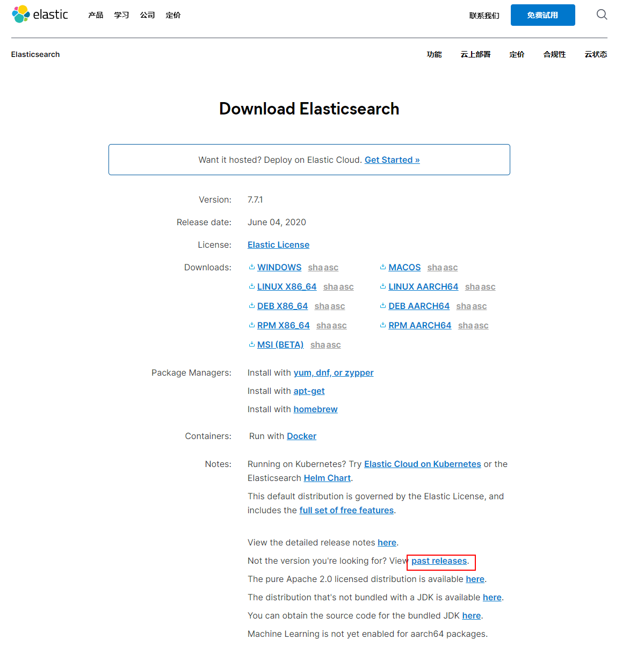This screenshot has width=644, height=668.
Task: Click download icon beside LINUX X86_64
Action: [252, 286]
